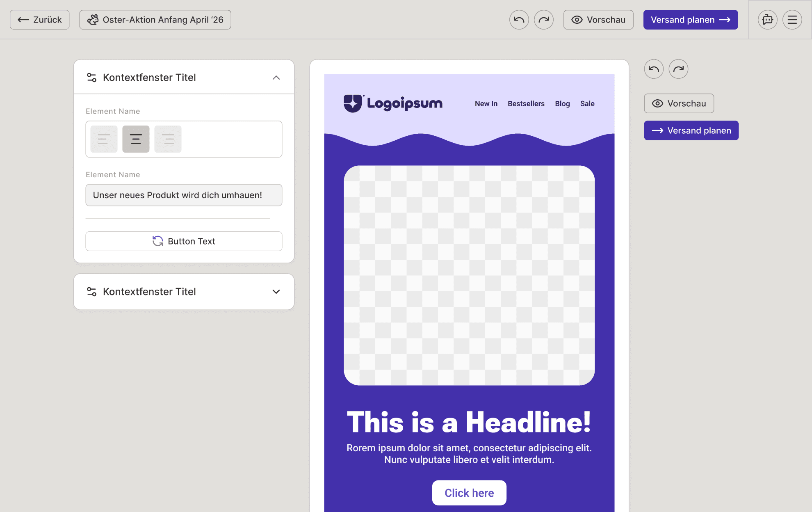Click the Logoipsum logo in email
The width and height of the screenshot is (812, 512).
(x=393, y=103)
